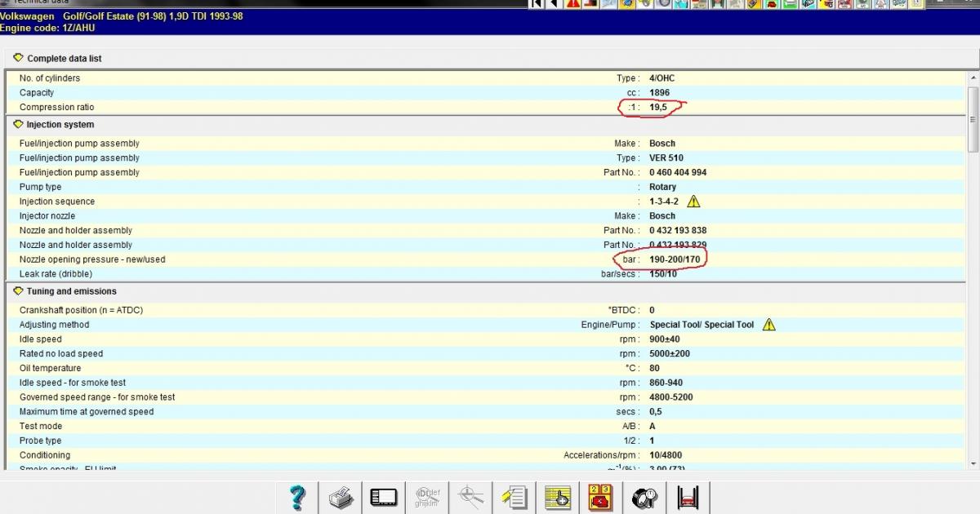
Task: Open the tyre and gauge icon
Action: point(644,497)
